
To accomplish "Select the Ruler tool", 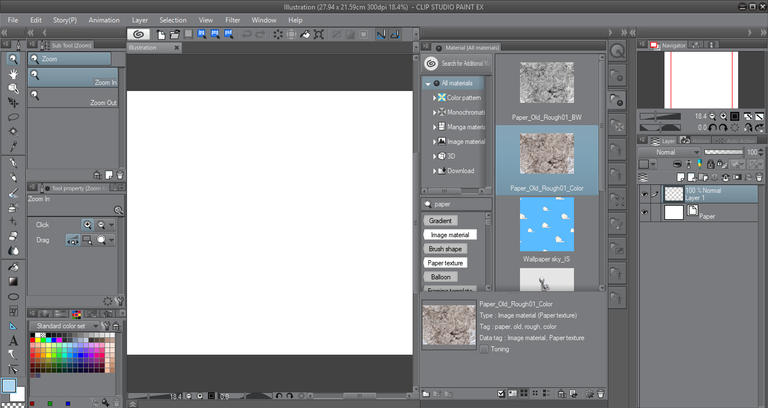I will coord(13,326).
